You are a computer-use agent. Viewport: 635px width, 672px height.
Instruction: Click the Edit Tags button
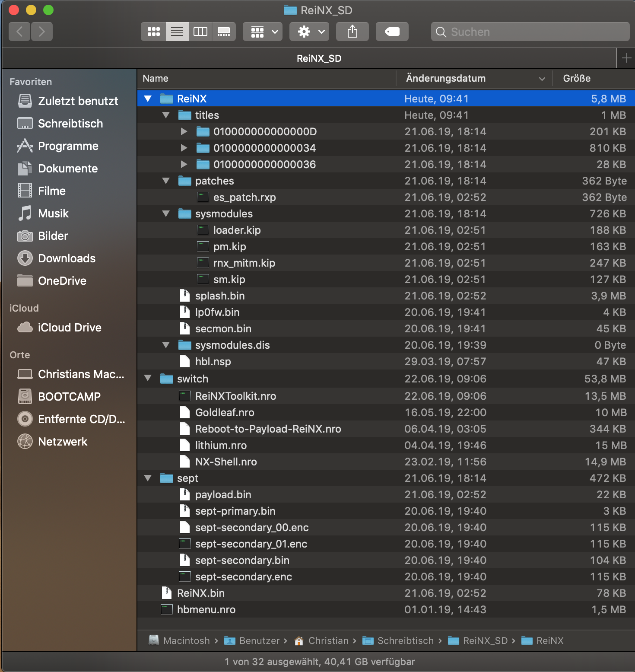coord(392,32)
